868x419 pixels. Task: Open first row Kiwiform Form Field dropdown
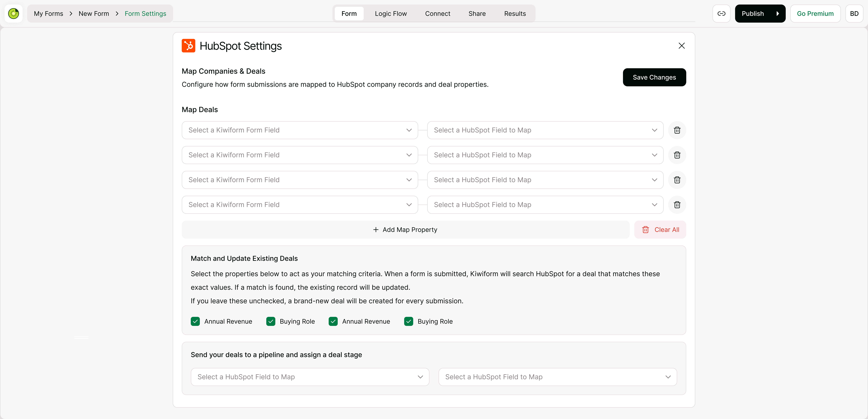(x=300, y=130)
